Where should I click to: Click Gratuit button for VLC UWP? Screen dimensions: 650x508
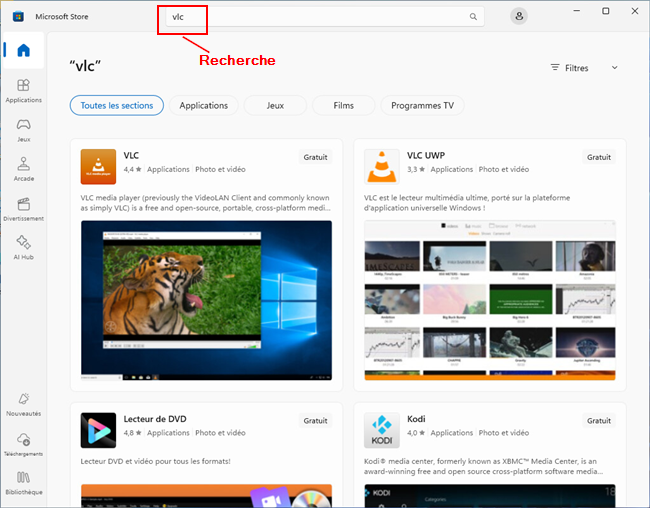pos(599,157)
